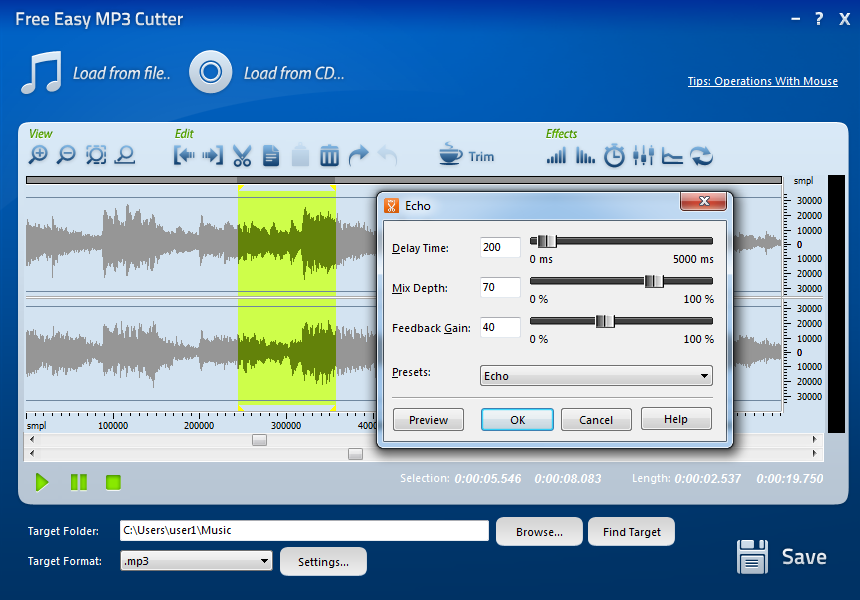Viewport: 860px width, 600px height.
Task: Apply the Fade In effect icon
Action: pyautogui.click(x=556, y=156)
